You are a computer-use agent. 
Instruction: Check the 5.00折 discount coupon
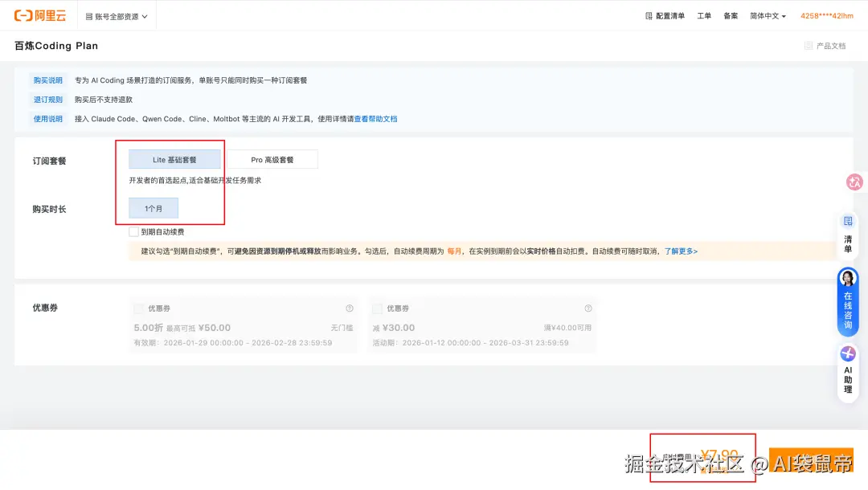point(138,308)
